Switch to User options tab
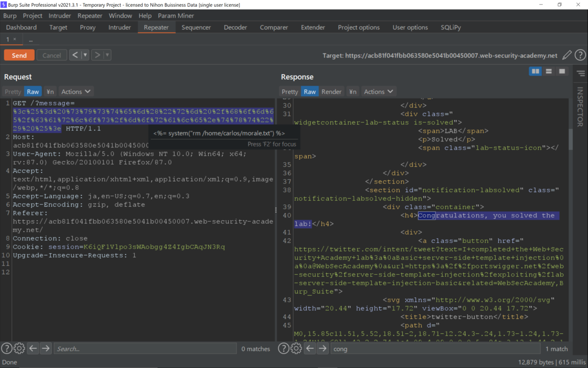 (x=410, y=27)
